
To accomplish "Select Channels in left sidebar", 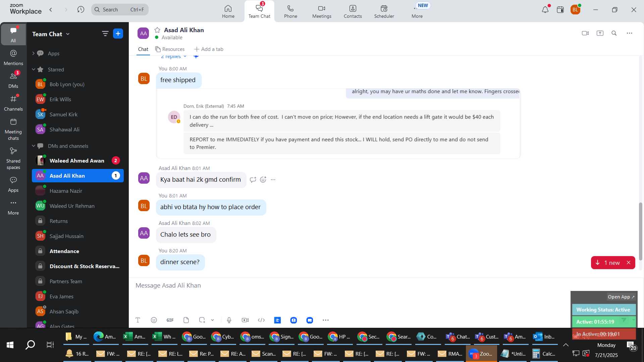I will pos(13,103).
